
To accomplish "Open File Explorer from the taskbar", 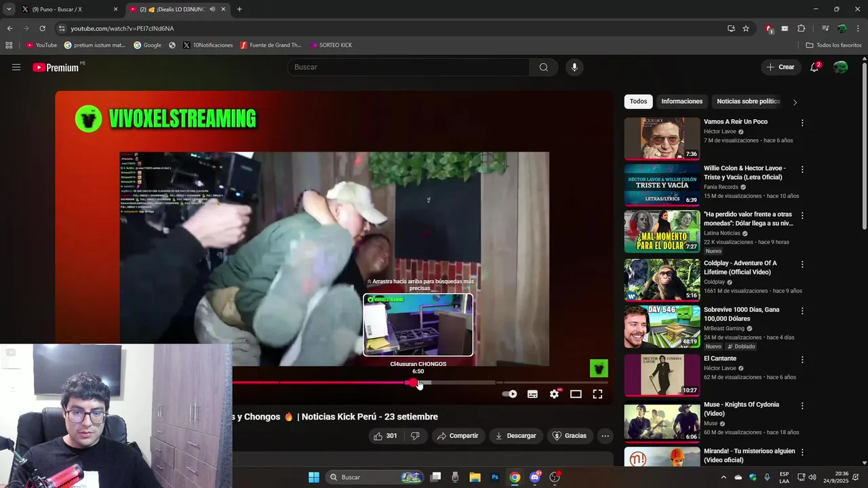I will (475, 477).
